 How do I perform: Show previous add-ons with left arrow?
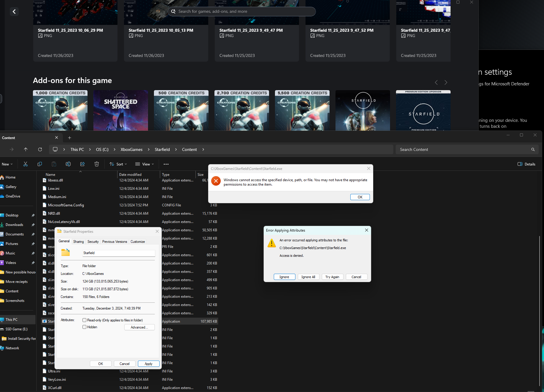point(436,82)
